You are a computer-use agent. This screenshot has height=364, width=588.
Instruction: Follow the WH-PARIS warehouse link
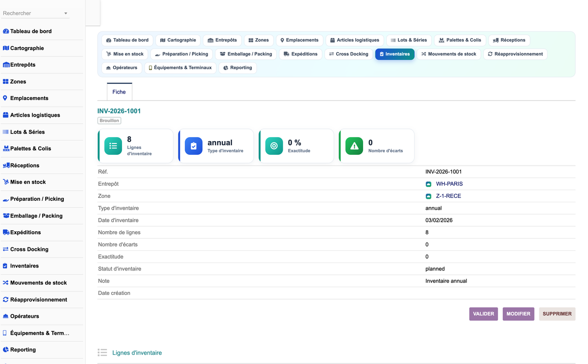pos(449,184)
